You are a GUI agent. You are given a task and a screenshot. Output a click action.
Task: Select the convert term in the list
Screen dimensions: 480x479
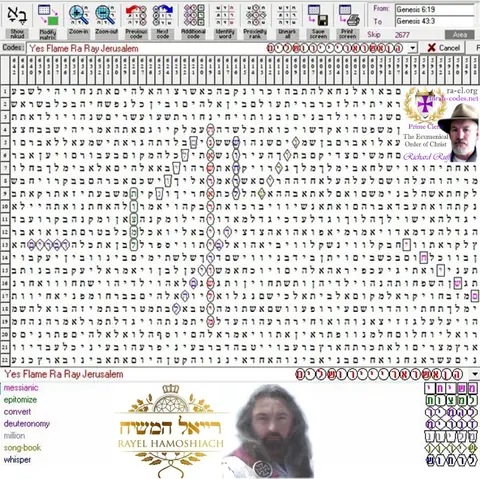(17, 412)
